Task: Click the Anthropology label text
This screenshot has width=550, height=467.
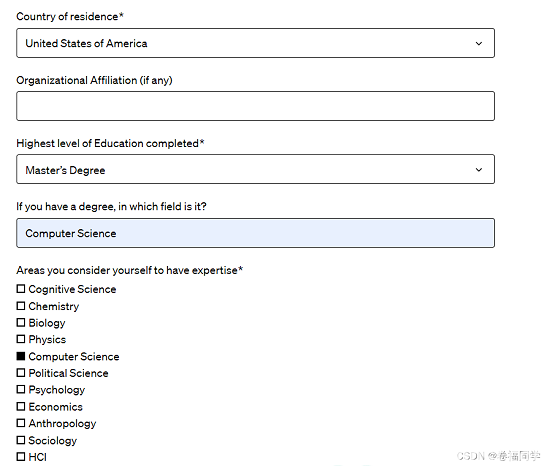Action: click(62, 423)
